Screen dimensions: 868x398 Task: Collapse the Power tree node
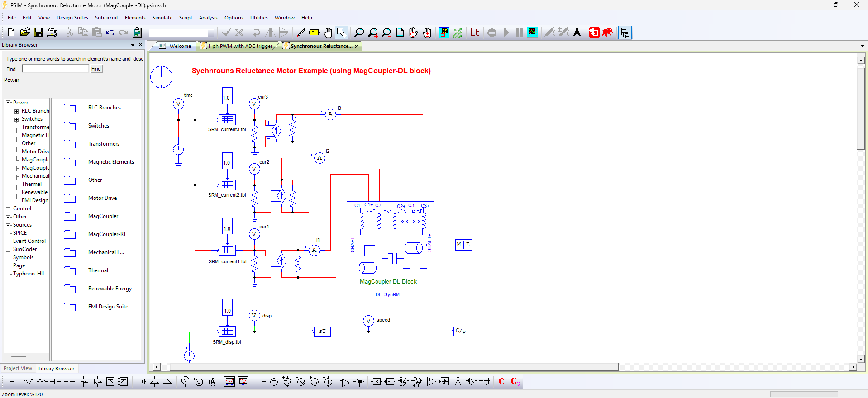pyautogui.click(x=8, y=103)
